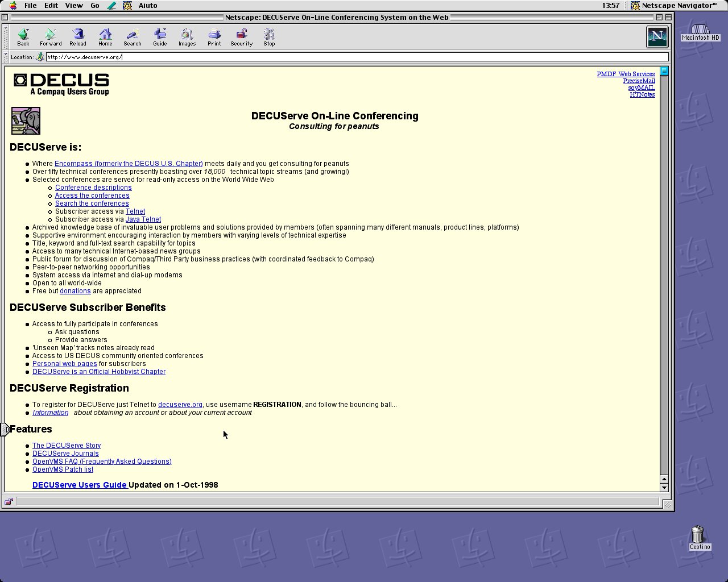Open the Netscape Navigator application menu
The image size is (728, 582).
pos(675,6)
